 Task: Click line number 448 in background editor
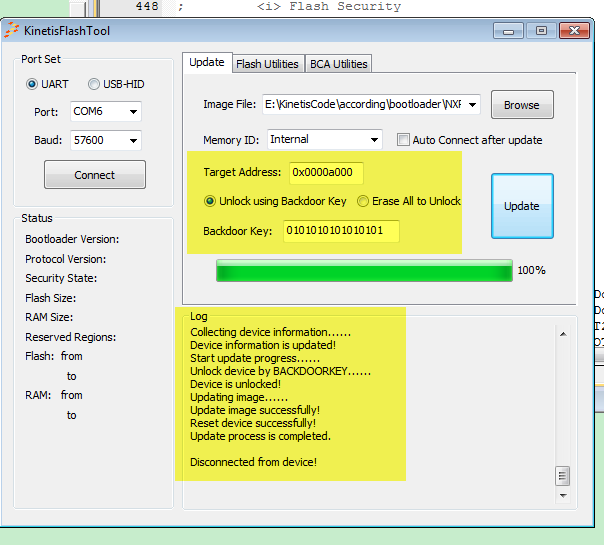pyautogui.click(x=147, y=6)
